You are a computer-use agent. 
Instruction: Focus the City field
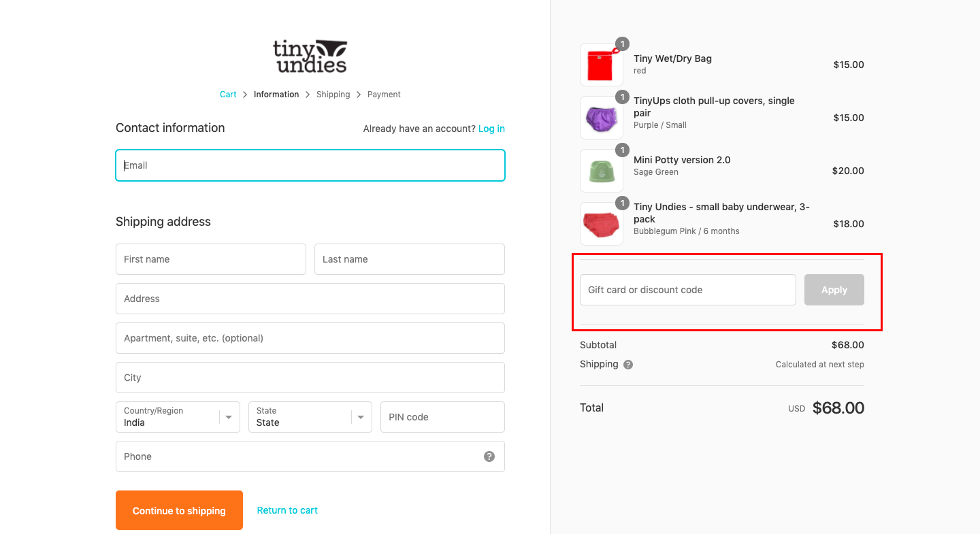click(x=310, y=378)
